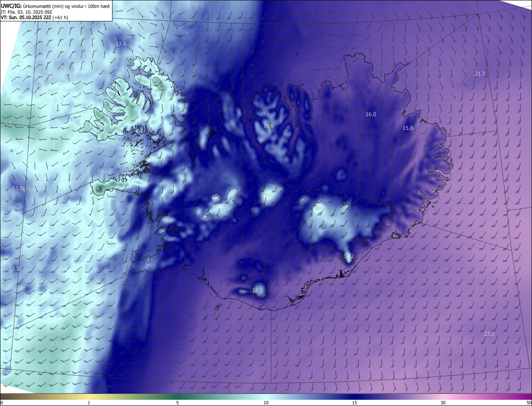Click the 7.4 value label on the map
Viewport: 532px width, 406px height.
(x=8, y=123)
